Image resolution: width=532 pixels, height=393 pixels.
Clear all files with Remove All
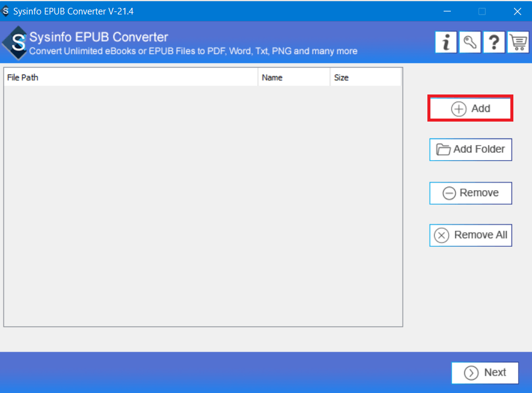[x=471, y=235]
